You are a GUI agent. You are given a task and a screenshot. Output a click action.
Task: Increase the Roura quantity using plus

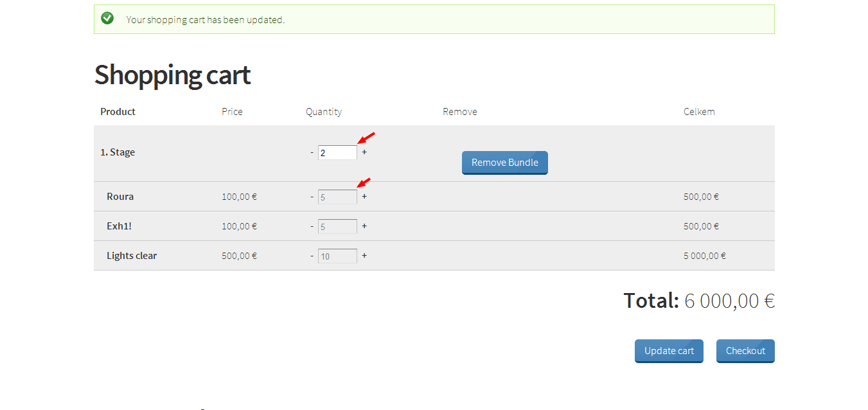[x=364, y=196]
